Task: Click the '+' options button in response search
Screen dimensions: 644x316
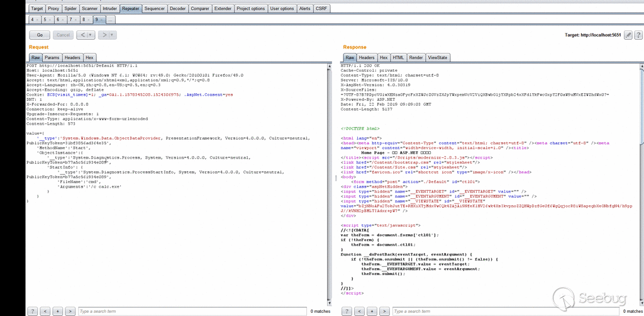Action: [x=371, y=311]
